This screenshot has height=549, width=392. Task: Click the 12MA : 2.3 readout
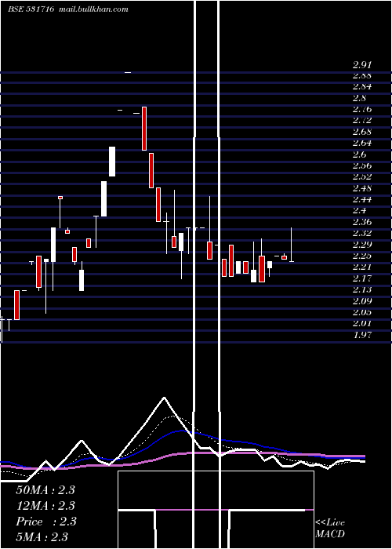point(45,506)
